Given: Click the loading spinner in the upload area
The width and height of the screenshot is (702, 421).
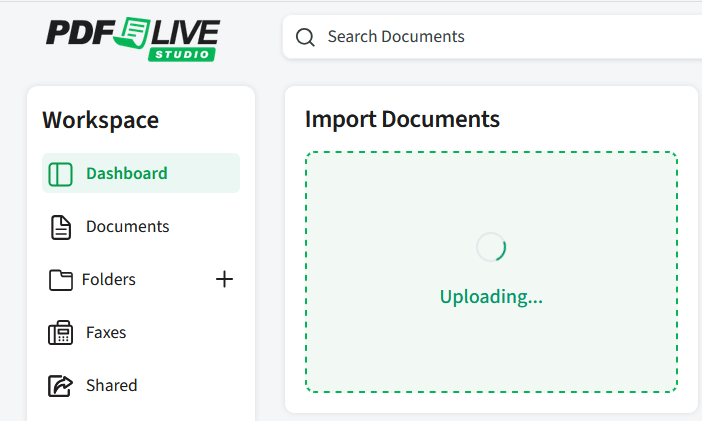Looking at the screenshot, I should coord(491,247).
